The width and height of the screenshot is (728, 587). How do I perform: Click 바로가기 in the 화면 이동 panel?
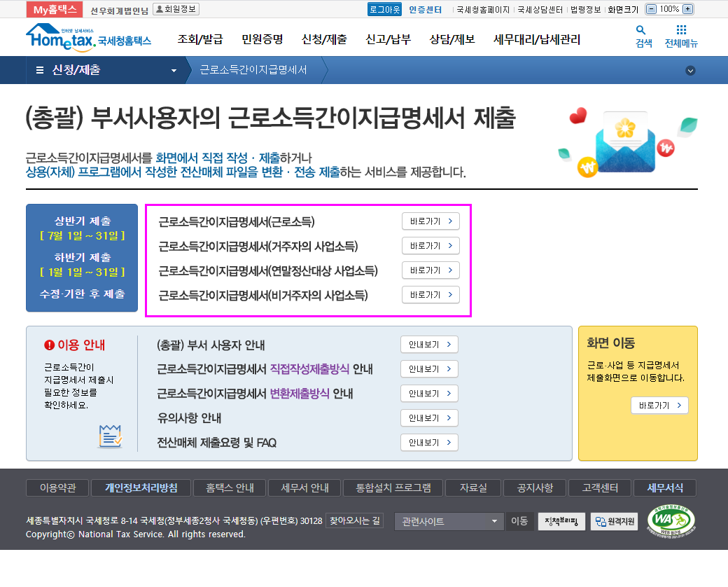click(x=659, y=406)
